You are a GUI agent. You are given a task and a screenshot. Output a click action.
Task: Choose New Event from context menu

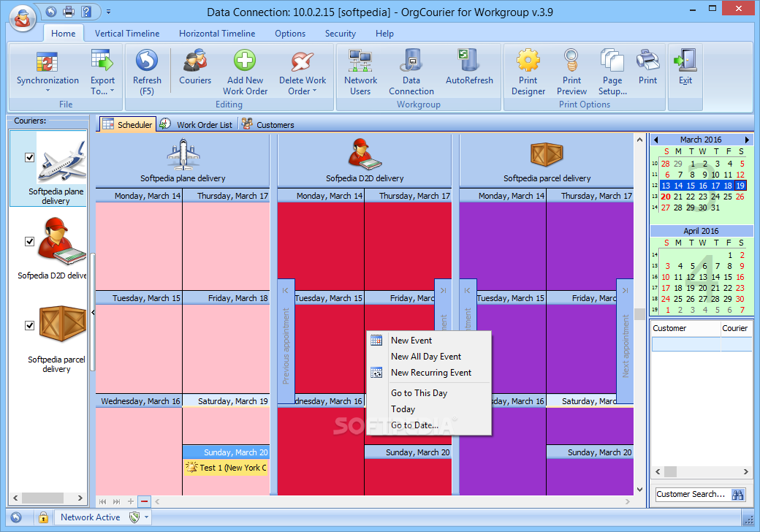point(429,340)
